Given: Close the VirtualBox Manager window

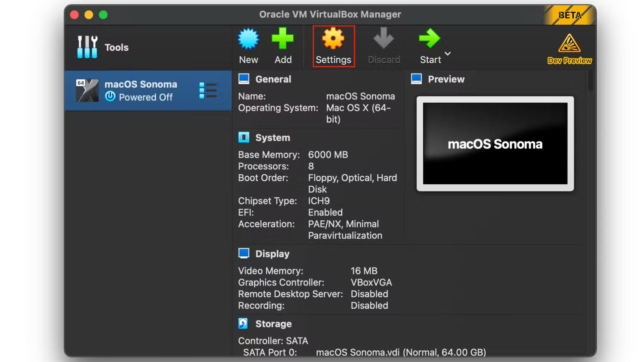Looking at the screenshot, I should [x=74, y=15].
